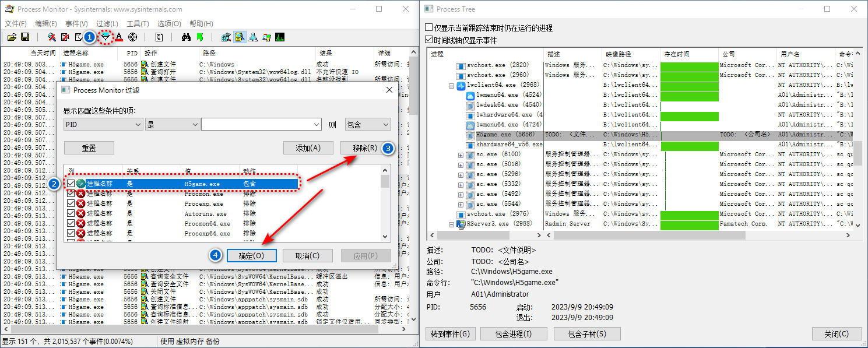Click the 转到事件(G) button
Screen dimensions: 868x348
[451, 334]
